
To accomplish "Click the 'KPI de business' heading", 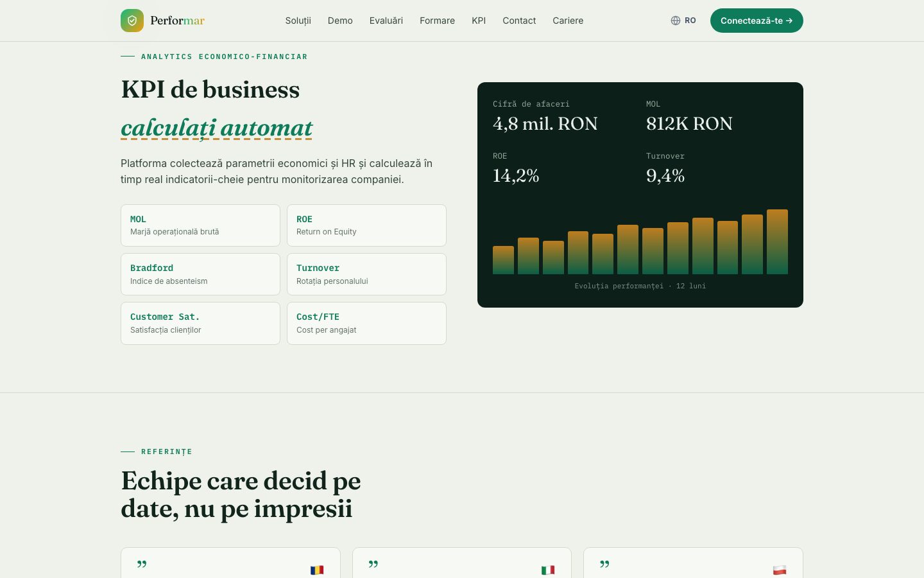I will pyautogui.click(x=210, y=89).
